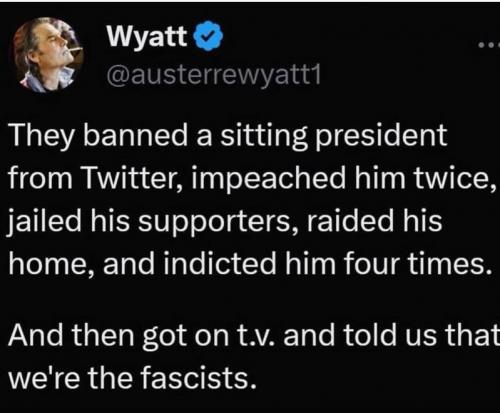This screenshot has width=500, height=413.
Task: Click the display name Wyatt
Action: coord(147,36)
